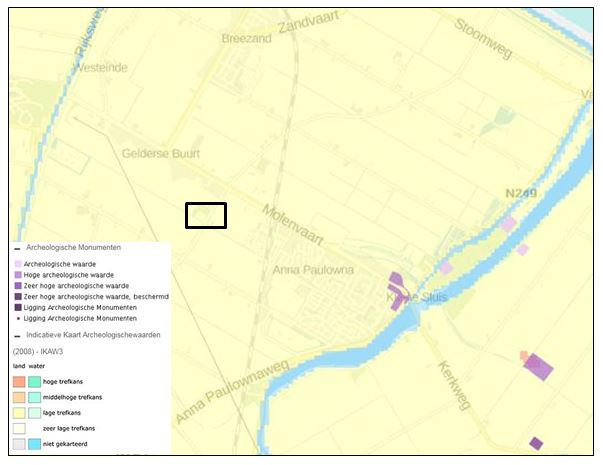Select the Hoge archeologische waarde legend swatch

(x=17, y=274)
